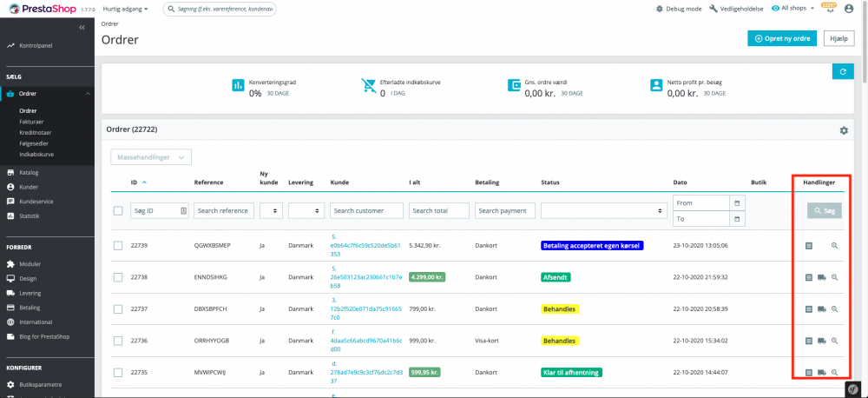Open Katalog in the sidebar menu
Screen dimensions: 868x398
click(x=30, y=172)
